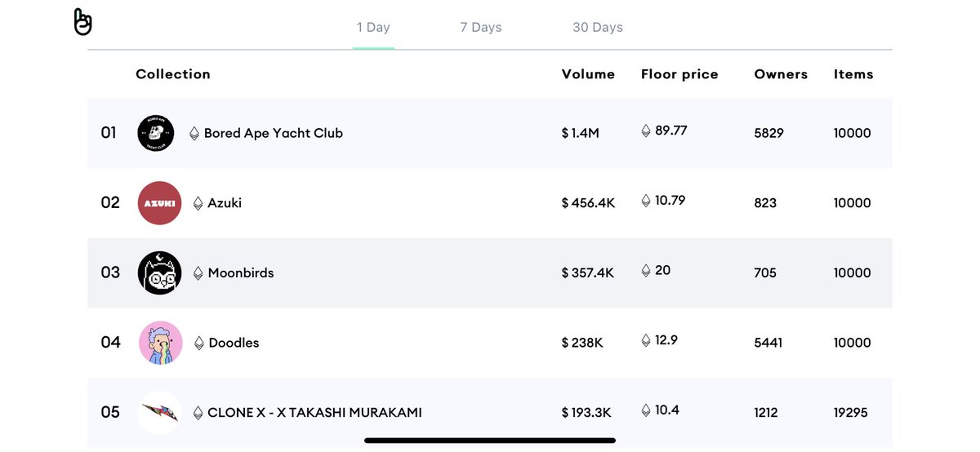This screenshot has width=980, height=452.
Task: Tap the home indicator bar
Action: 490,441
